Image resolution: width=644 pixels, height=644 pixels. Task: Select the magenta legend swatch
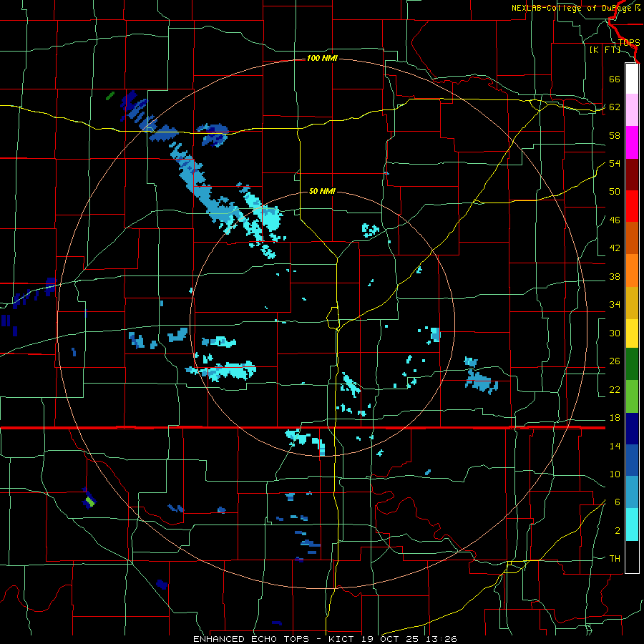632,142
